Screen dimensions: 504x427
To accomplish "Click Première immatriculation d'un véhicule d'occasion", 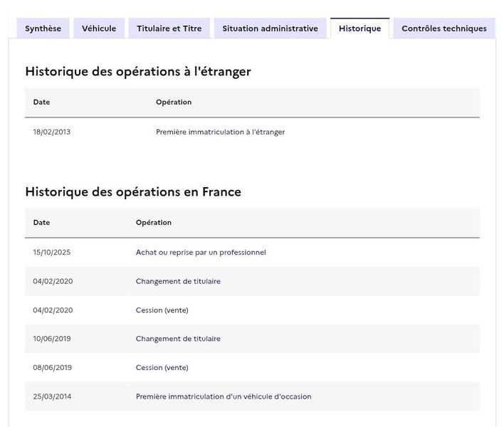I will (224, 396).
